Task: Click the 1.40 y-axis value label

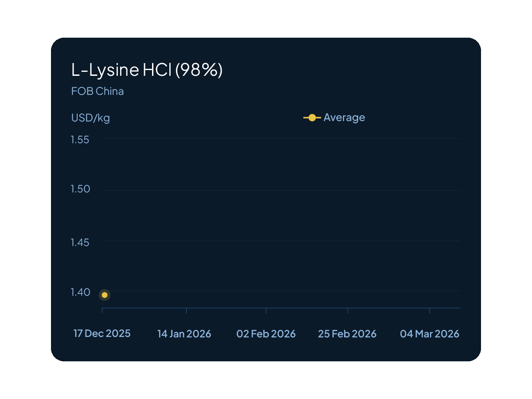Action: [x=80, y=292]
